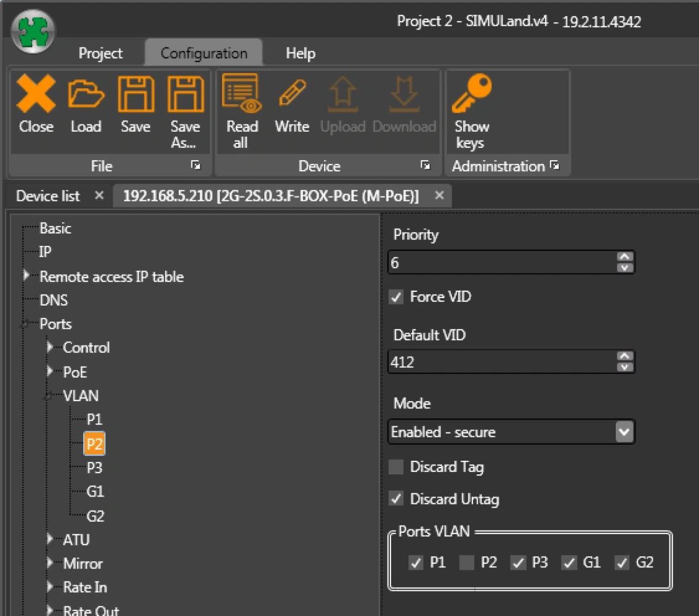Select G1 under the VLAN tree

tap(95, 492)
